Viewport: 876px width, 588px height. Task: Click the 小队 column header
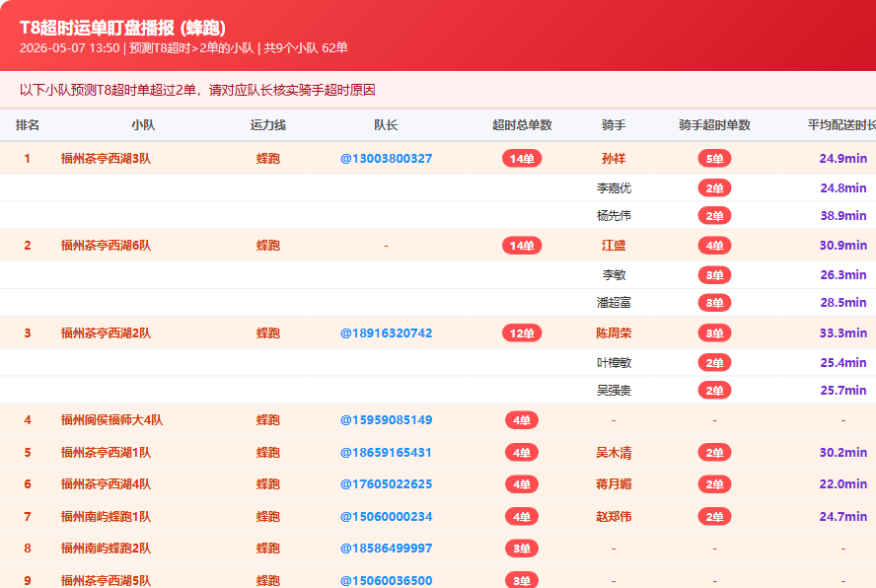coord(143,125)
